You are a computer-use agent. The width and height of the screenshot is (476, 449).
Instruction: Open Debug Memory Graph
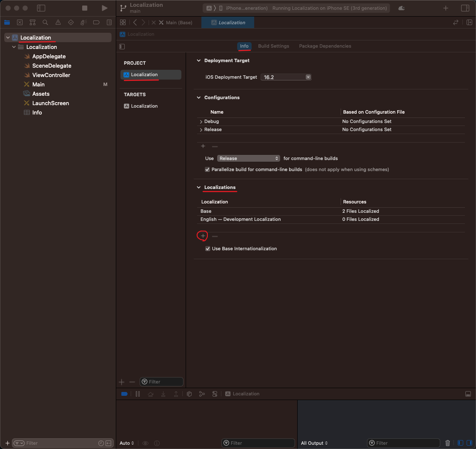202,394
